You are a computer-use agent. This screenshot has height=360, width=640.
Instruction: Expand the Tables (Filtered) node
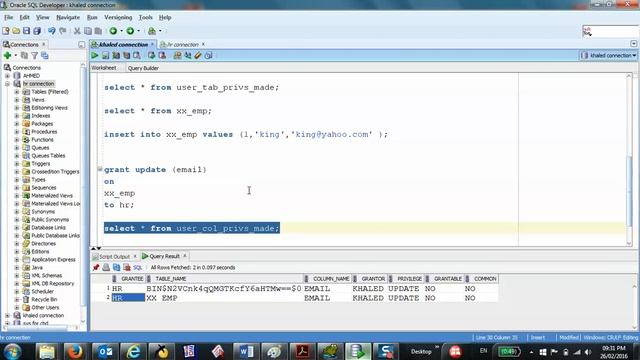[17, 92]
